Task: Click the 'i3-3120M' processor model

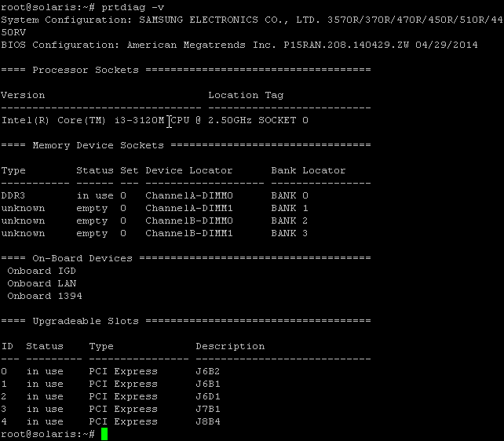Action: click(140, 120)
